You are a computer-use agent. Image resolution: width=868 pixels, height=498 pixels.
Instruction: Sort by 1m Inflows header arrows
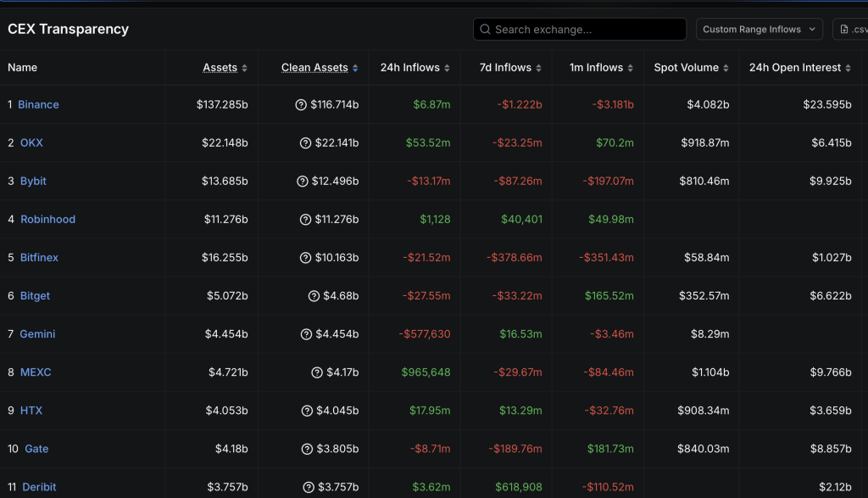tap(630, 68)
